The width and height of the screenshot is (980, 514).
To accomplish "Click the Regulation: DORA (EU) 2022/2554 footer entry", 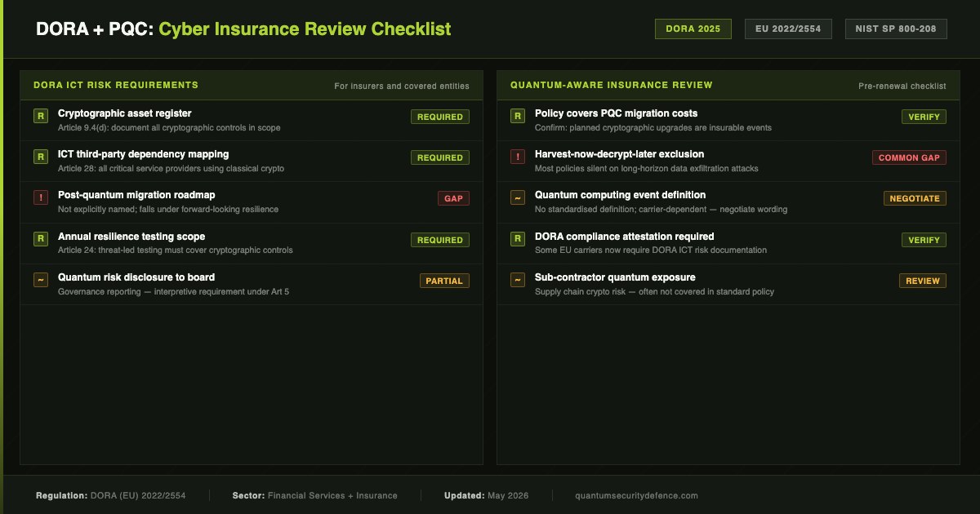I will click(x=110, y=495).
